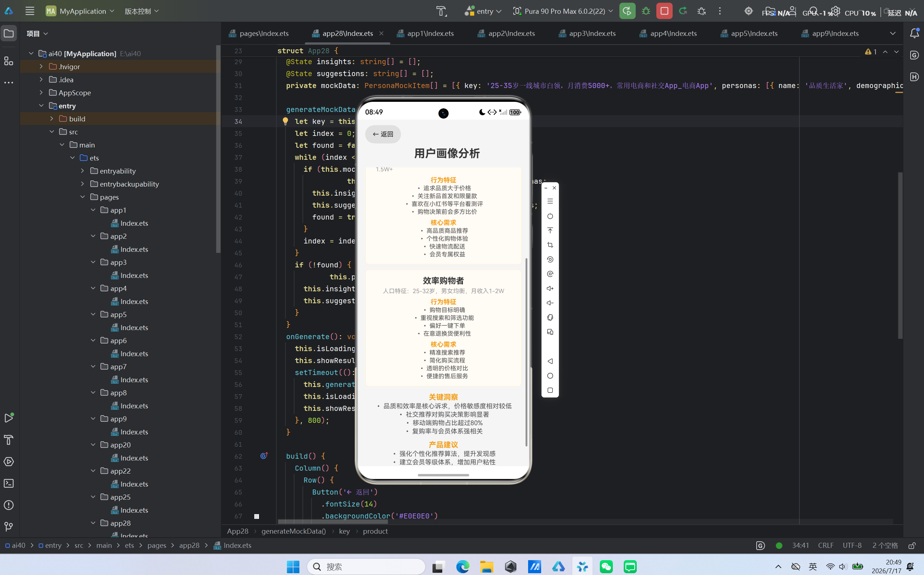Click the screenshot crop icon on emulator toolbar
Screen dimensions: 924x575
550,245
